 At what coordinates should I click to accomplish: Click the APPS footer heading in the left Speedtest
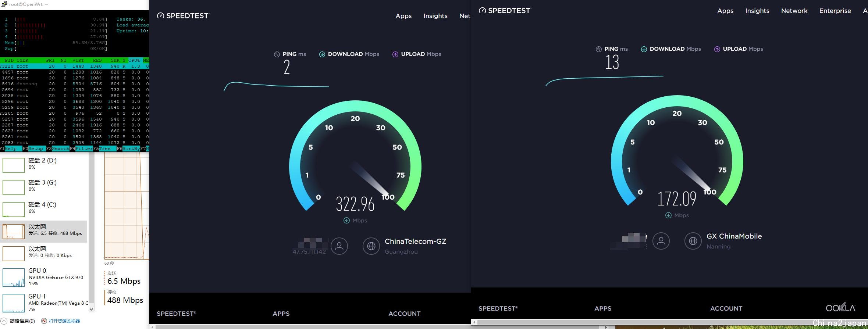pos(281,314)
